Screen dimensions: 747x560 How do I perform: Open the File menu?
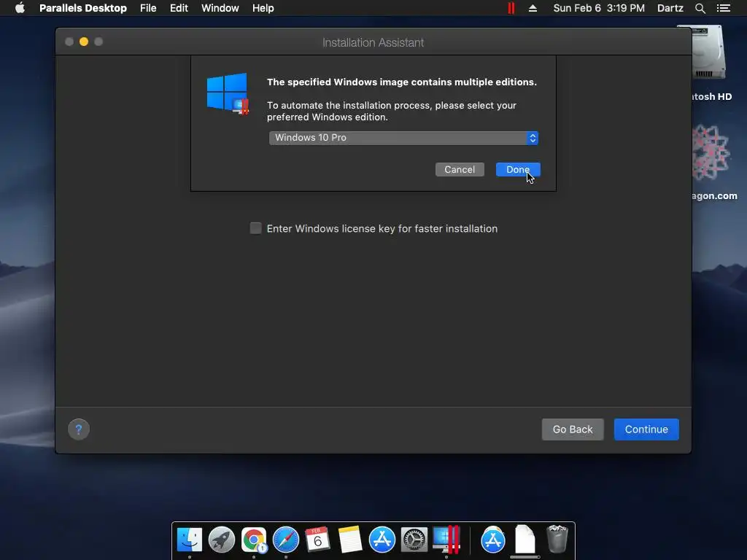point(148,8)
